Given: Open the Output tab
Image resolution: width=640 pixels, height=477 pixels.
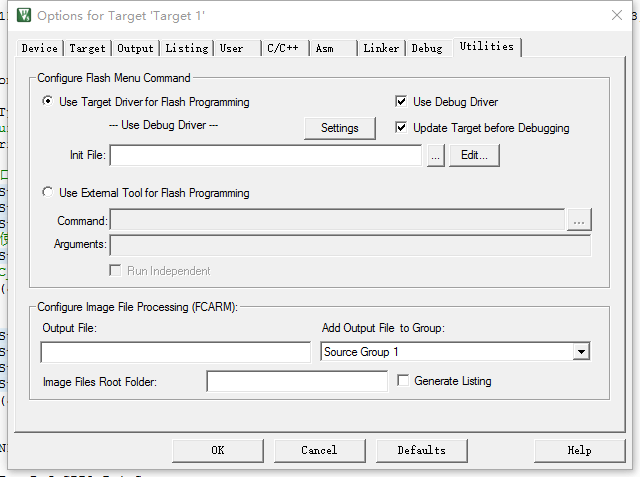Looking at the screenshot, I should click(135, 48).
